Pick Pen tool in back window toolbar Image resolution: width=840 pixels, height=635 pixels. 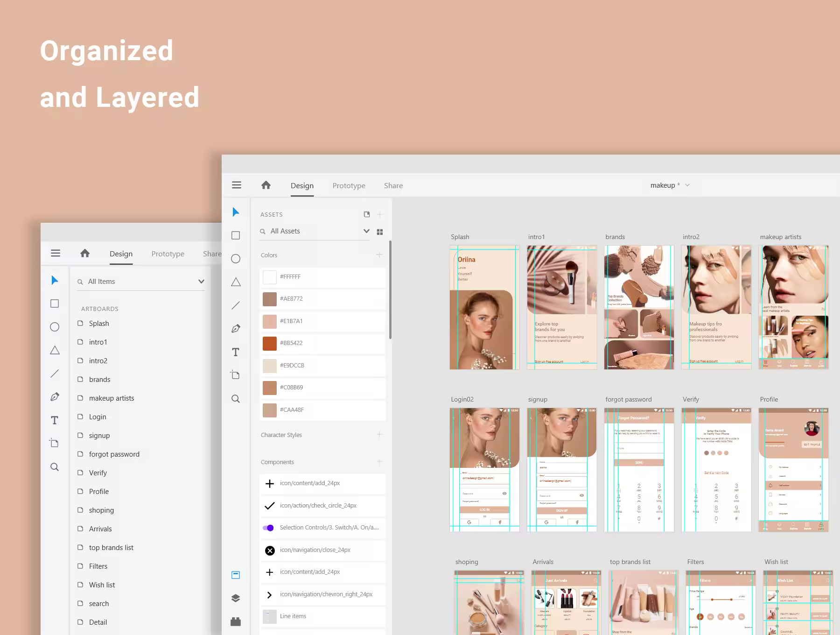[x=55, y=397]
